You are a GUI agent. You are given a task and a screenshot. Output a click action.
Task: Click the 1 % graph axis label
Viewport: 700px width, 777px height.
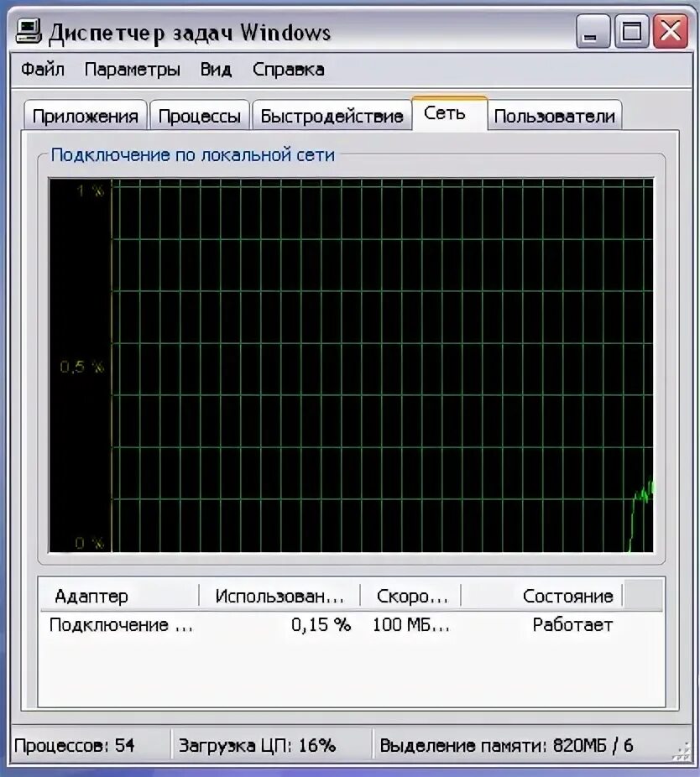tap(90, 190)
